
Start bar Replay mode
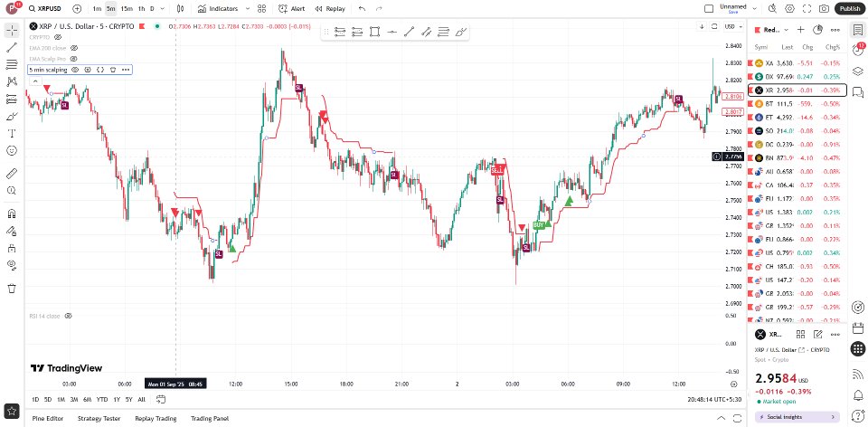(330, 9)
